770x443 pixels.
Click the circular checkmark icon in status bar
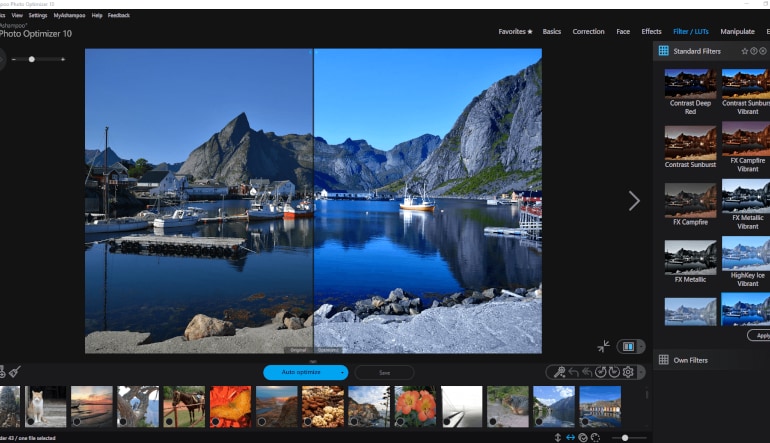pos(583,437)
